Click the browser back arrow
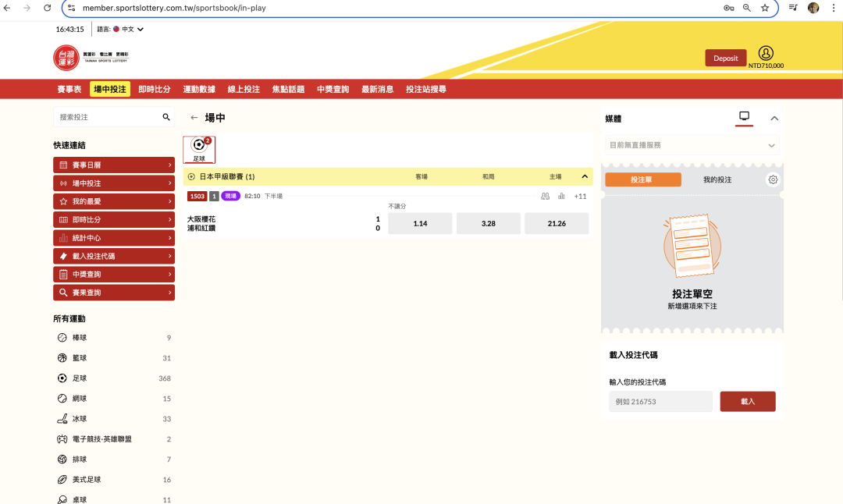Viewport: 843px width, 504px height. pyautogui.click(x=7, y=8)
